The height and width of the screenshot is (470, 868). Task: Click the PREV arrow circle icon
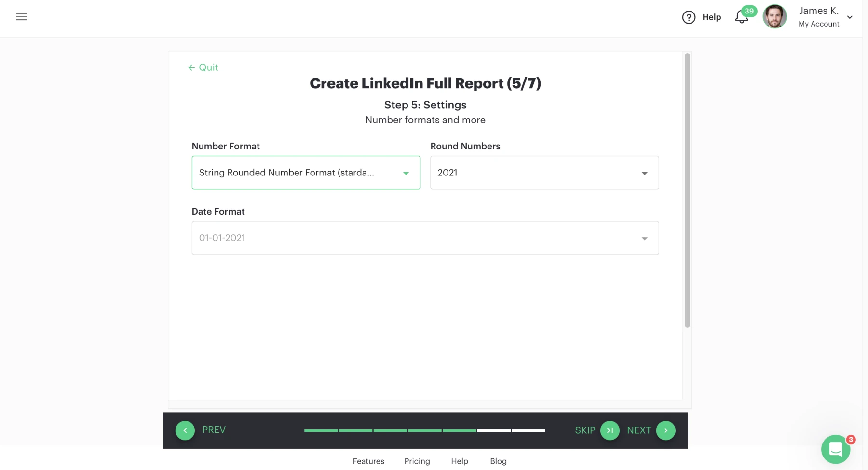[x=185, y=430]
